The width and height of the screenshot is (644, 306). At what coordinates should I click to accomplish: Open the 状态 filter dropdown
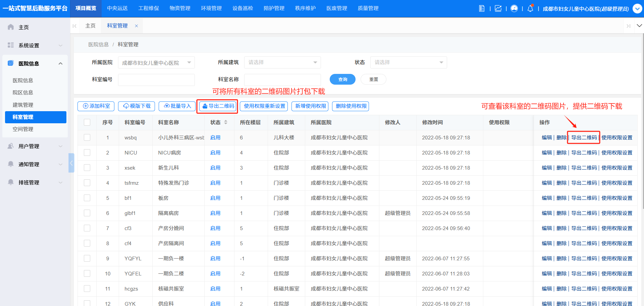tap(409, 62)
